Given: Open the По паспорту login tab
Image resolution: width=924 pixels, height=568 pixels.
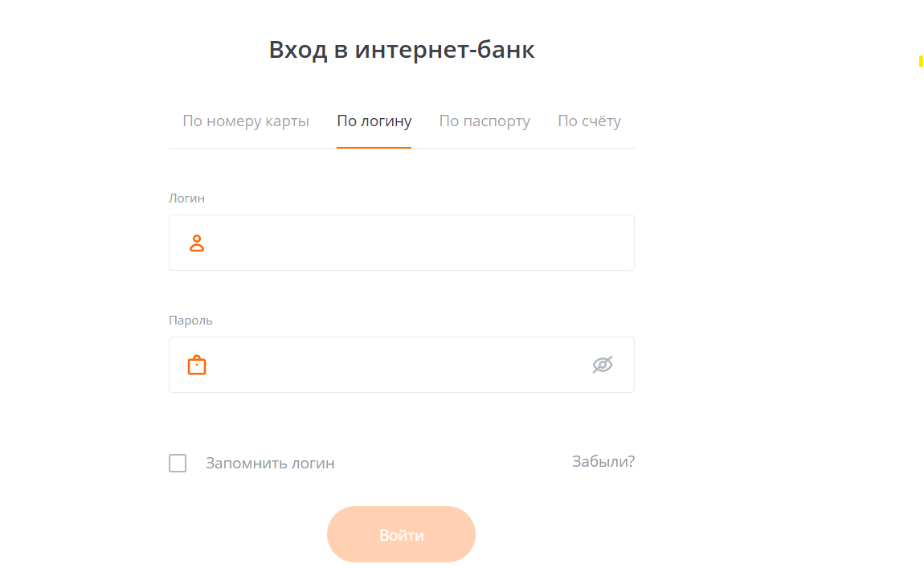Looking at the screenshot, I should point(484,121).
